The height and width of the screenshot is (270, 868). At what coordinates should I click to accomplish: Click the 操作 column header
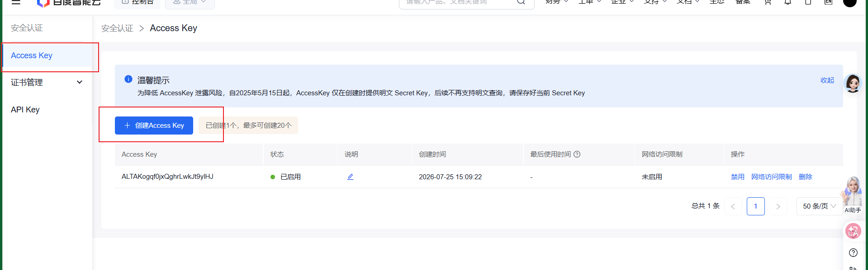point(738,154)
